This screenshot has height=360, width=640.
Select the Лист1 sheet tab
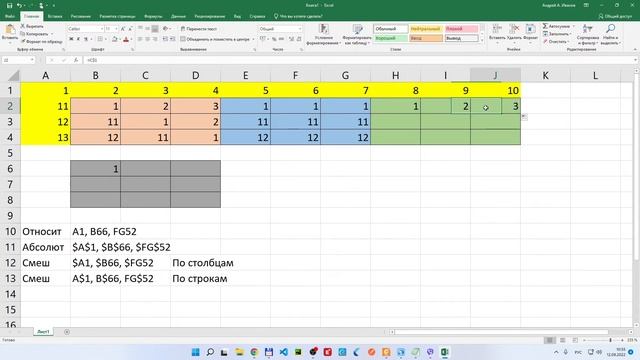43,332
